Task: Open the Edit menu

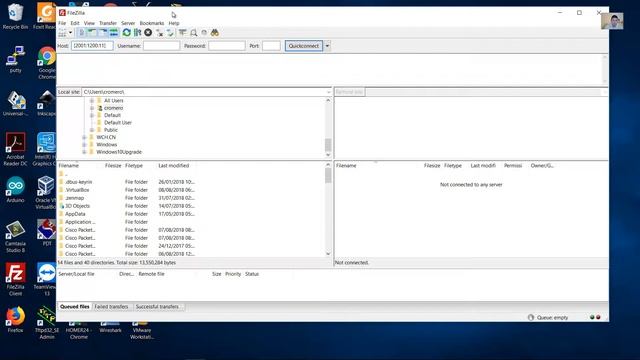Action: click(75, 23)
